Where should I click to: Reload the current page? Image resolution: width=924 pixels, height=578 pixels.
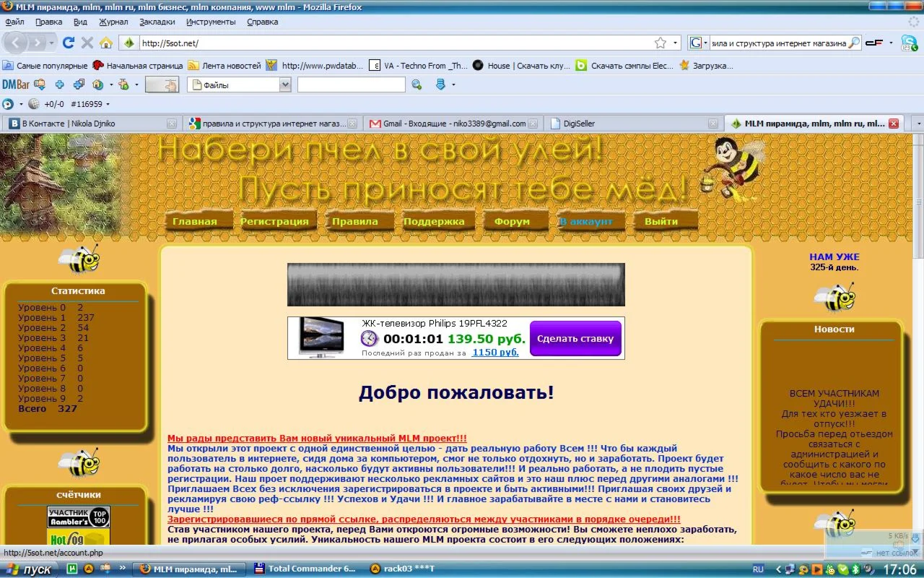coord(68,43)
